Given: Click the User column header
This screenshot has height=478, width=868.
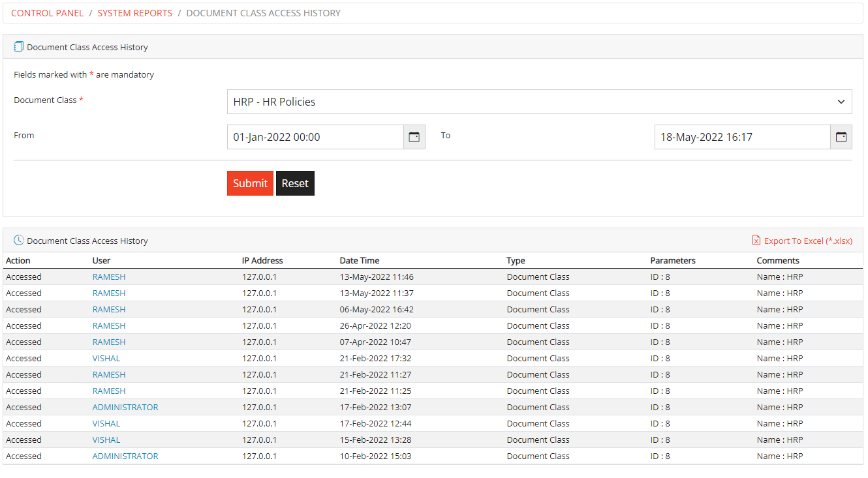Looking at the screenshot, I should [x=101, y=260].
